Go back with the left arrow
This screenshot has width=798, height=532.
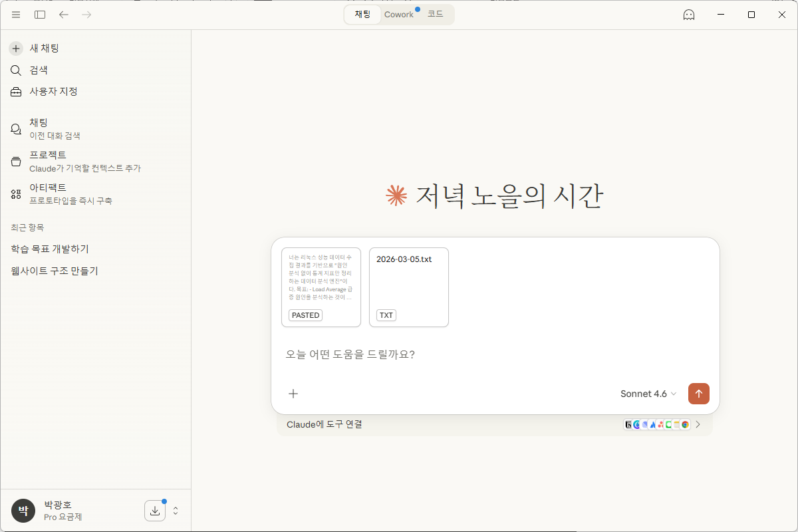pyautogui.click(x=64, y=15)
